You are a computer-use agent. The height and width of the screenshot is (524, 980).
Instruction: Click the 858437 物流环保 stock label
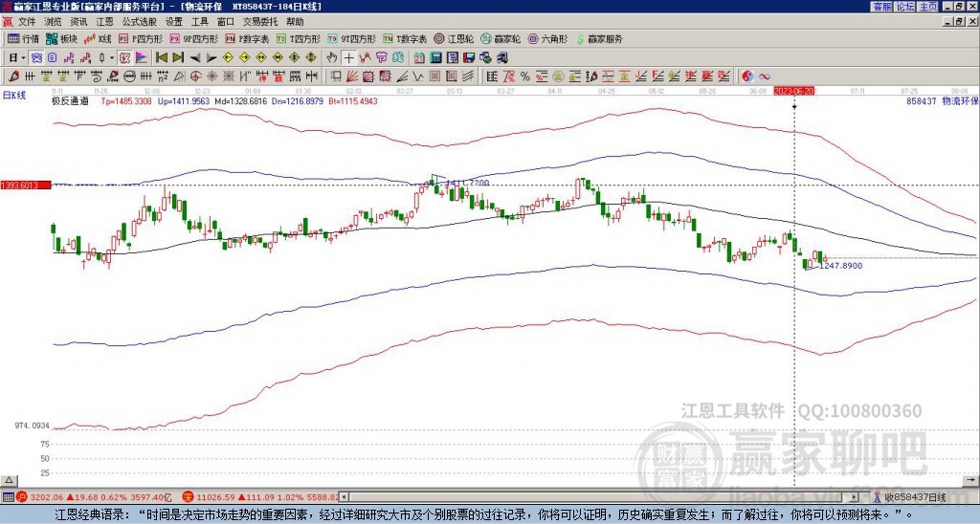point(942,100)
